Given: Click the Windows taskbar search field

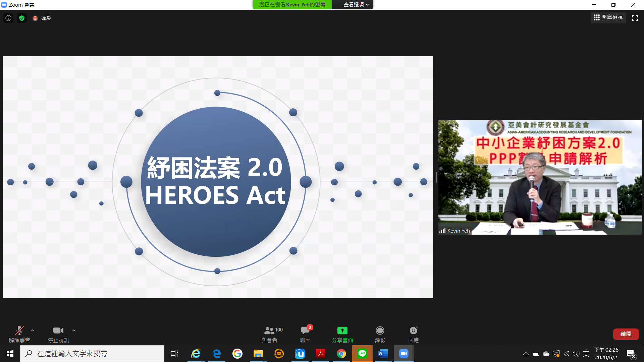Looking at the screenshot, I should (92, 354).
